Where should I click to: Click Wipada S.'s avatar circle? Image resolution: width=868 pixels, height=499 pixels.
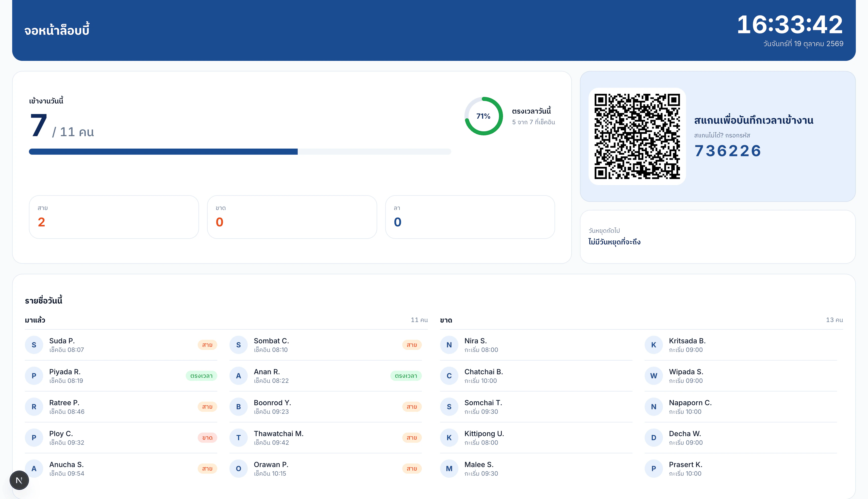654,376
